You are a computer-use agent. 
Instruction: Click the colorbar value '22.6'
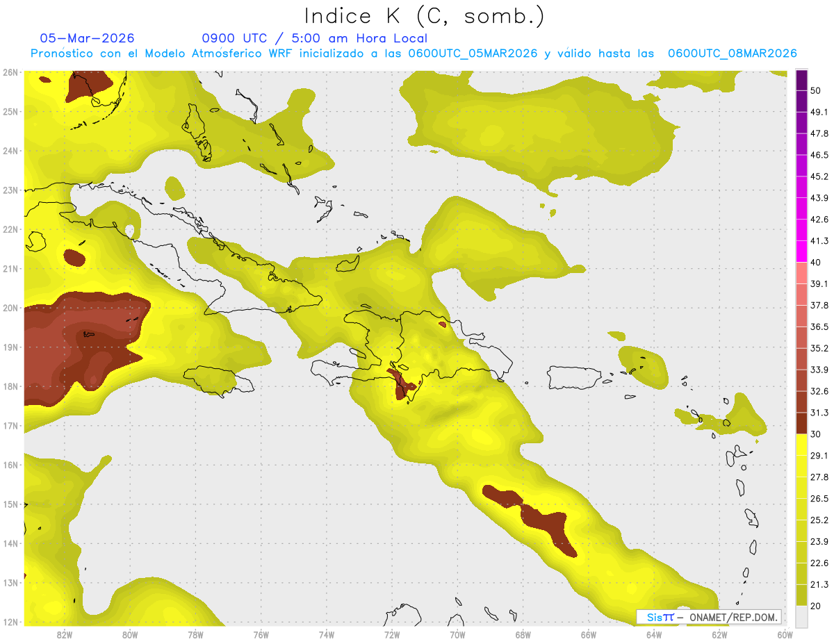click(x=819, y=563)
